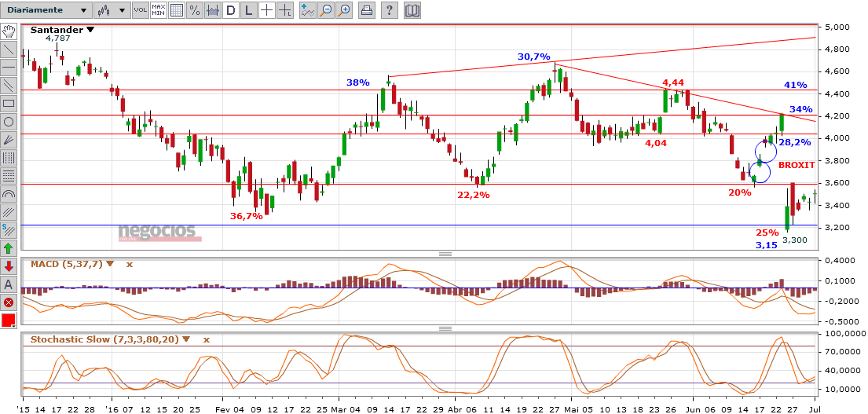
Task: Click the divider handle above the MACD panel
Action: click(x=445, y=254)
